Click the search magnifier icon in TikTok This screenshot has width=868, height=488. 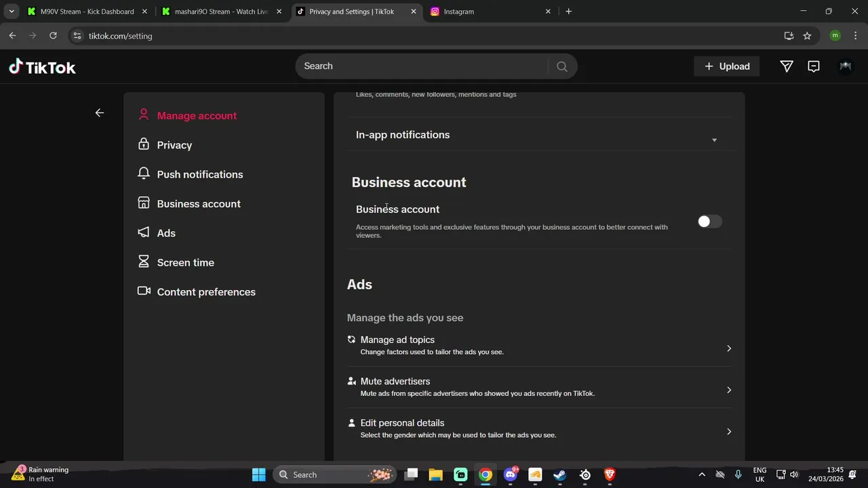tap(561, 66)
